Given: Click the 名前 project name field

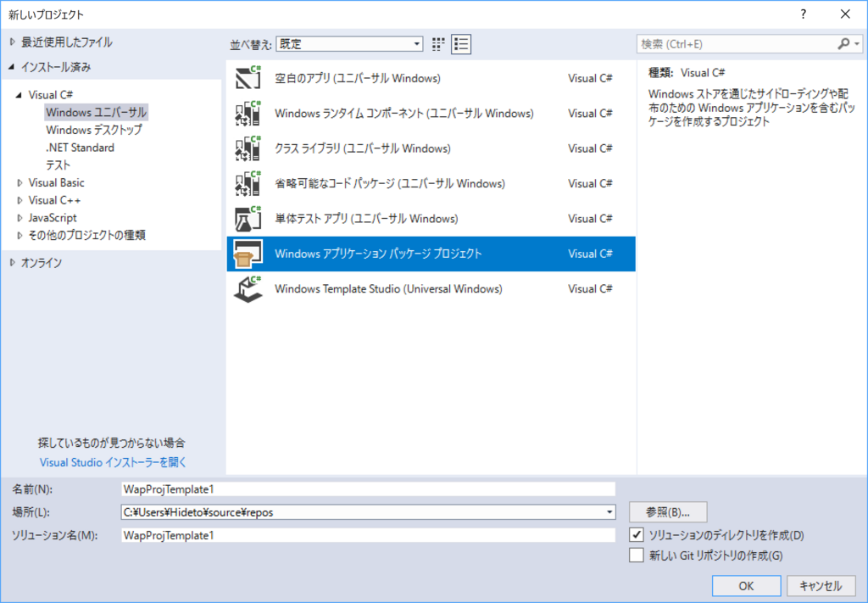Looking at the screenshot, I should [x=368, y=489].
